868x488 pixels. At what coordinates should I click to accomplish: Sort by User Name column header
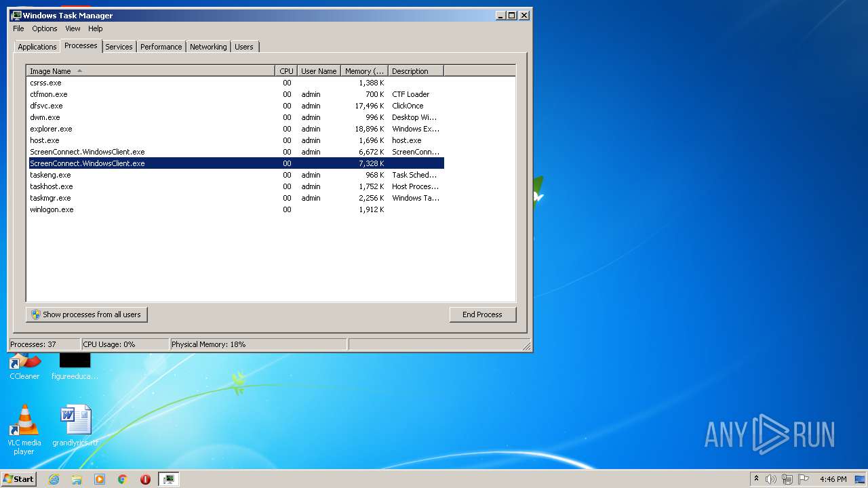pyautogui.click(x=319, y=71)
